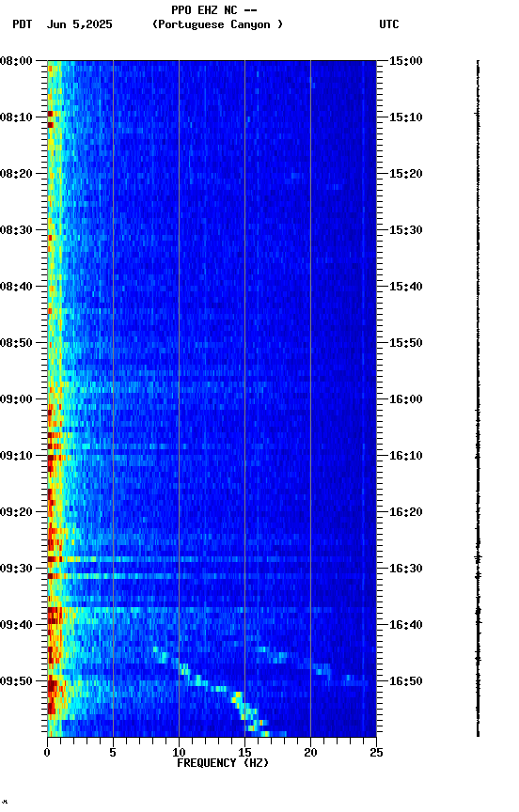This screenshot has width=519, height=812.
Task: Click the 15:30 UTC time label
Action: (x=406, y=230)
